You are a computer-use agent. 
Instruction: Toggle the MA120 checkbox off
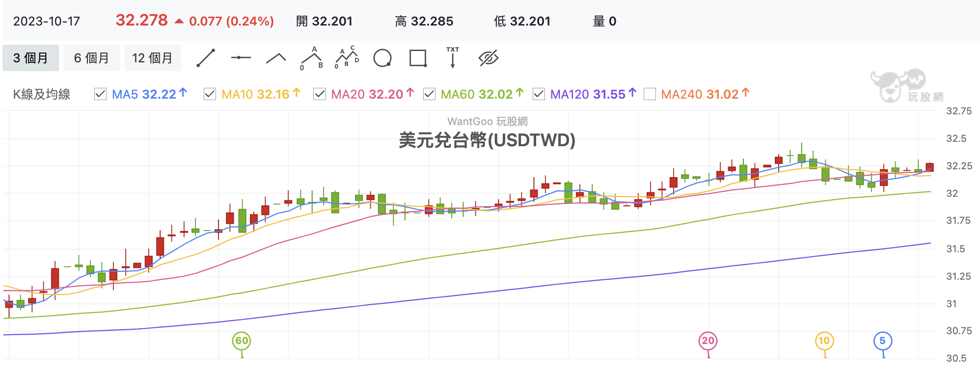click(x=539, y=94)
